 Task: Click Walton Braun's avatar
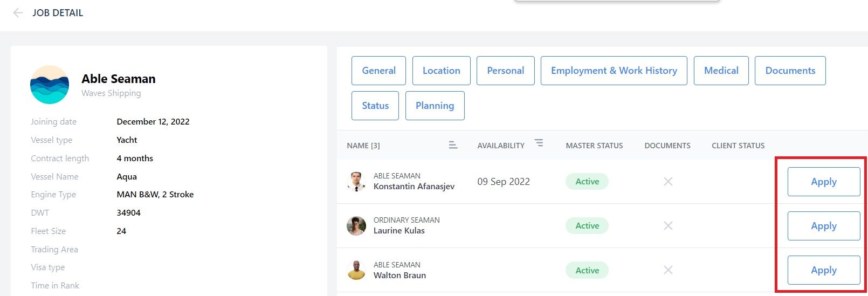356,270
